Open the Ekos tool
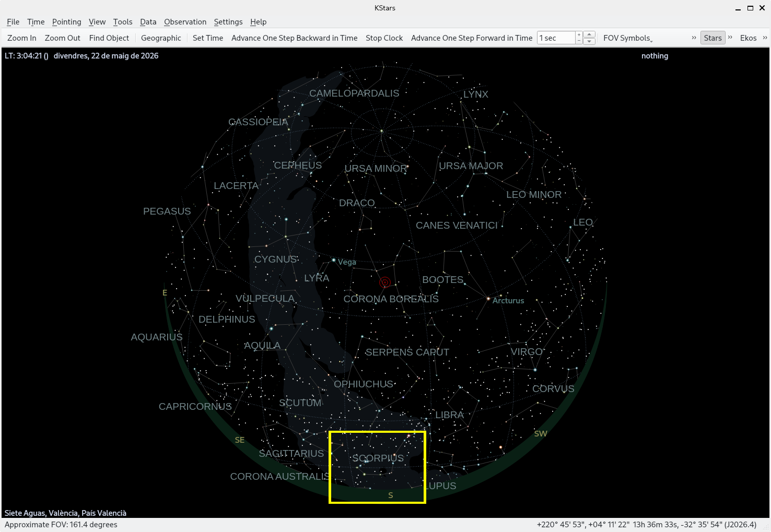This screenshot has height=532, width=771. pos(748,38)
